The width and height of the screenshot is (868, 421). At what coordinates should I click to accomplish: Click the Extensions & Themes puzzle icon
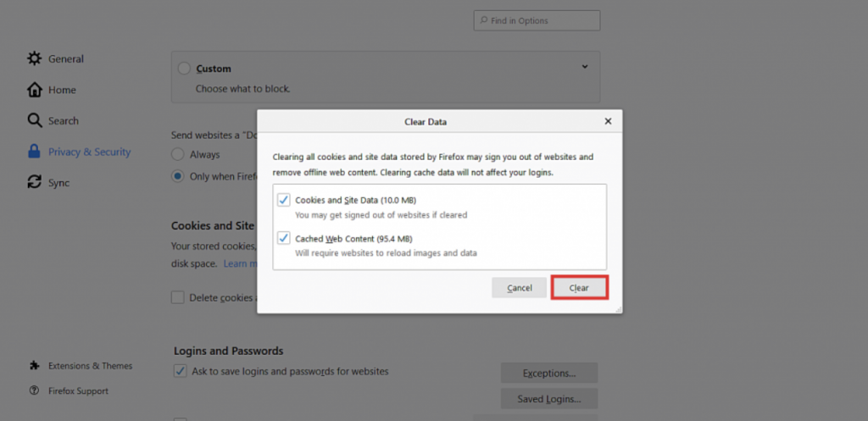coord(34,366)
